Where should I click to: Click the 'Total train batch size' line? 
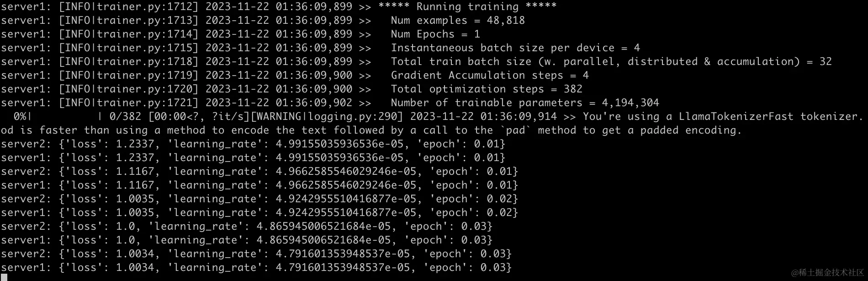click(x=611, y=62)
